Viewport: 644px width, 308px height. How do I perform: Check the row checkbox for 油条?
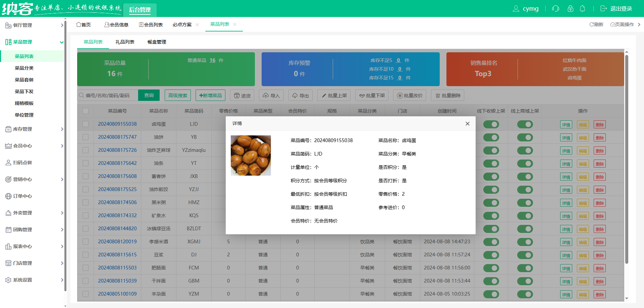coord(85,163)
